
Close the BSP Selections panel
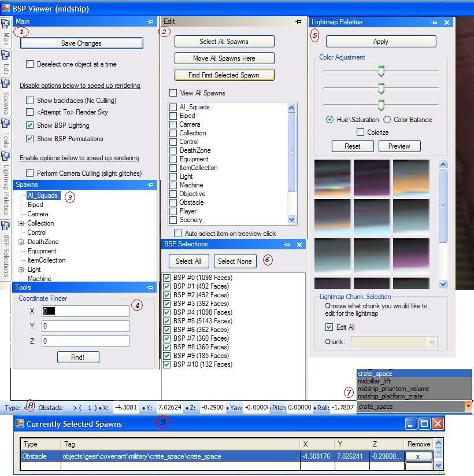pos(299,245)
